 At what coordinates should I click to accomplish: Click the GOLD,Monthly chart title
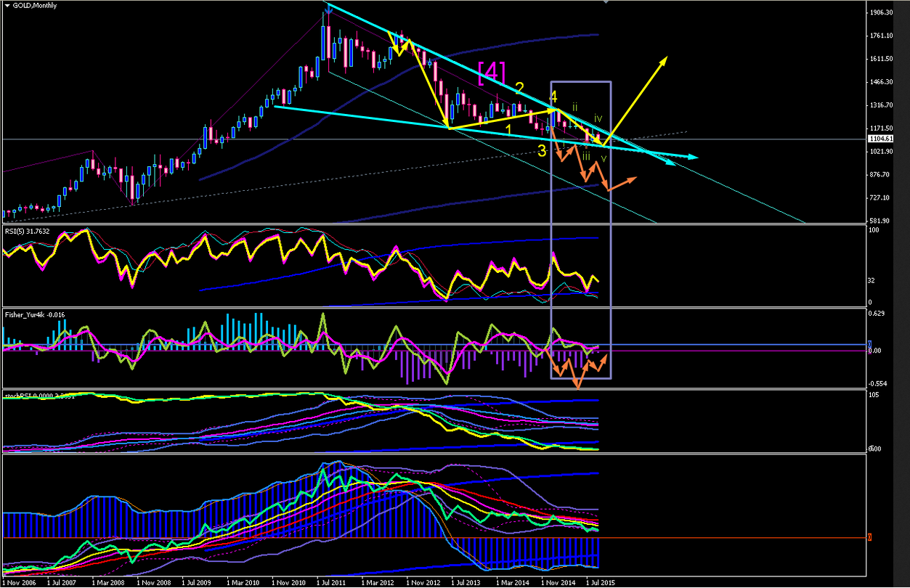36,5
